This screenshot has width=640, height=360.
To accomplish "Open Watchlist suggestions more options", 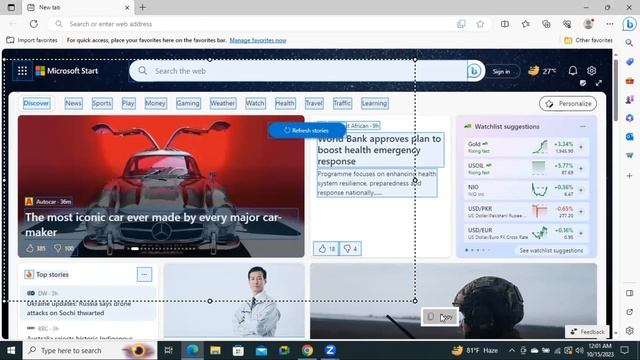I will tap(583, 127).
